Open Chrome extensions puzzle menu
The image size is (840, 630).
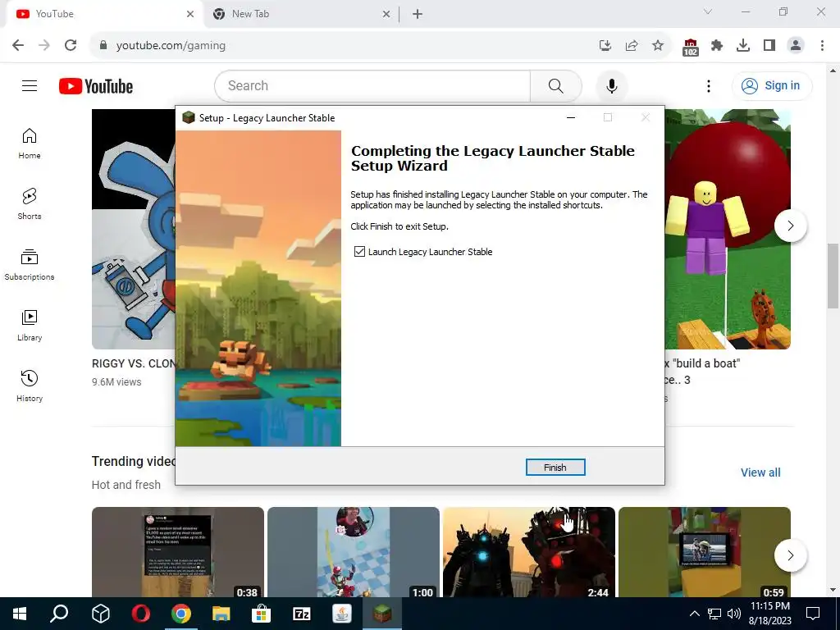point(717,46)
